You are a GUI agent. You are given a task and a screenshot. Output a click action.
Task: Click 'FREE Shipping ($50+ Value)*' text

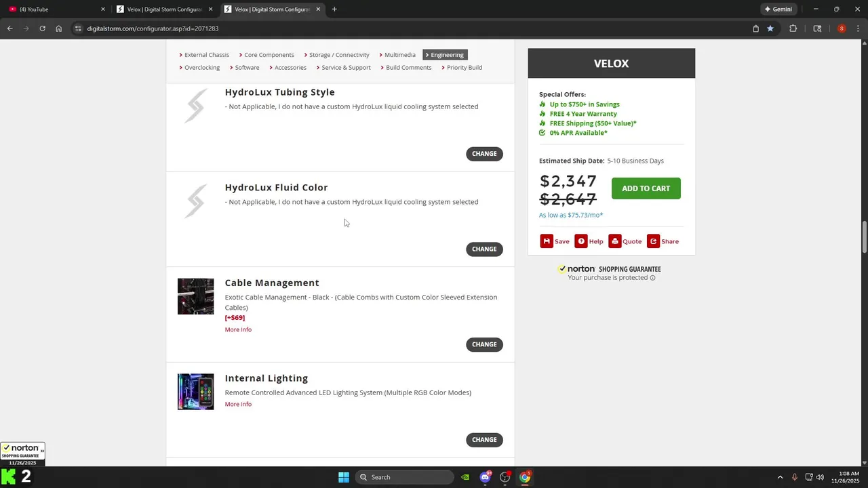point(593,123)
